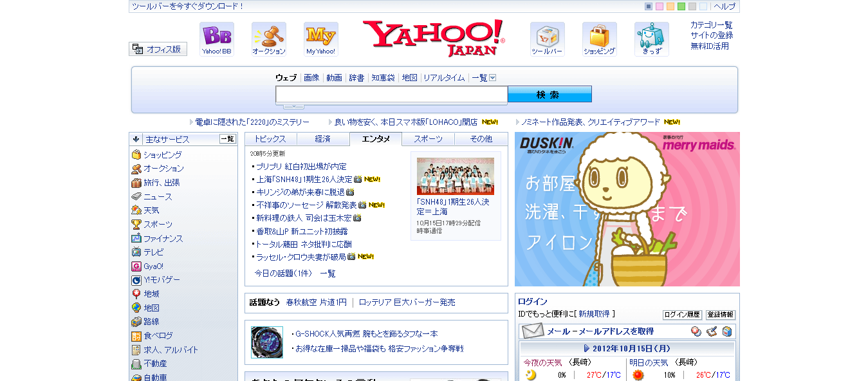
Task: Open the ショッピング bag icon in header
Action: [x=600, y=39]
